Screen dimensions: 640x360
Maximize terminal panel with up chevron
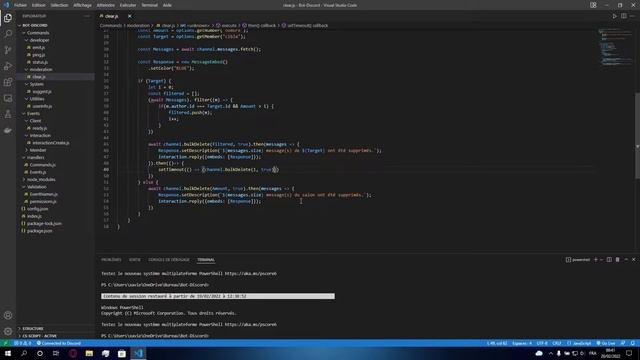click(626, 260)
